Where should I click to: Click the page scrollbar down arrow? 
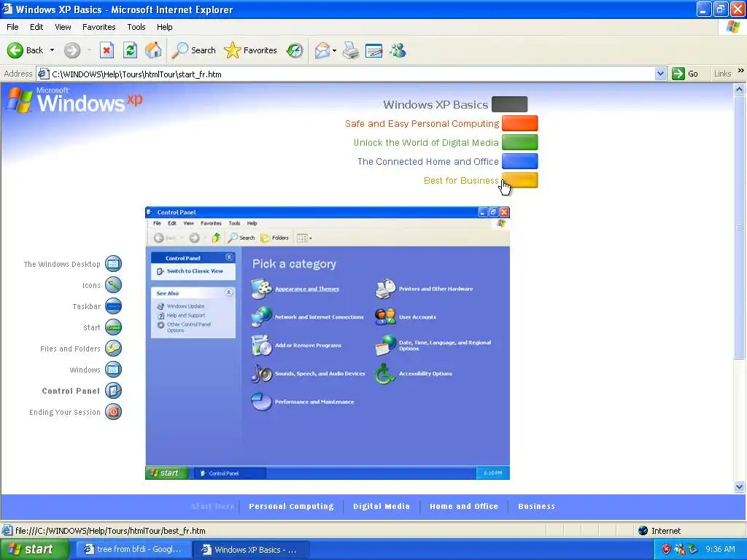coord(740,486)
